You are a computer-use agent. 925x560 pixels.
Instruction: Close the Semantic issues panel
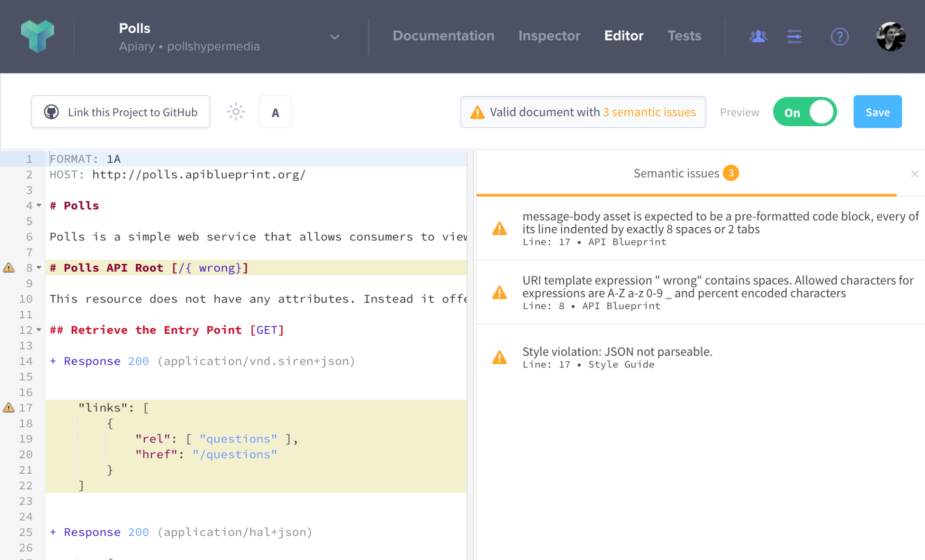914,174
